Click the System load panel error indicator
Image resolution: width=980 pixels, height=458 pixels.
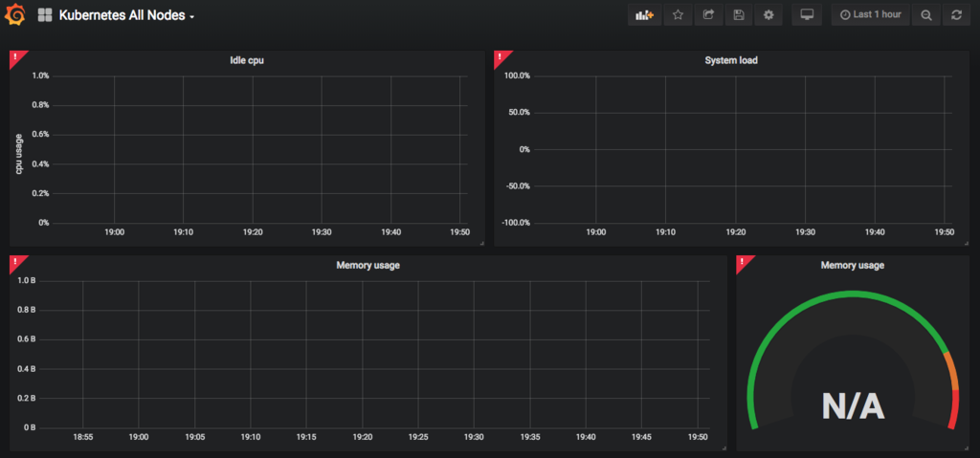click(x=500, y=56)
